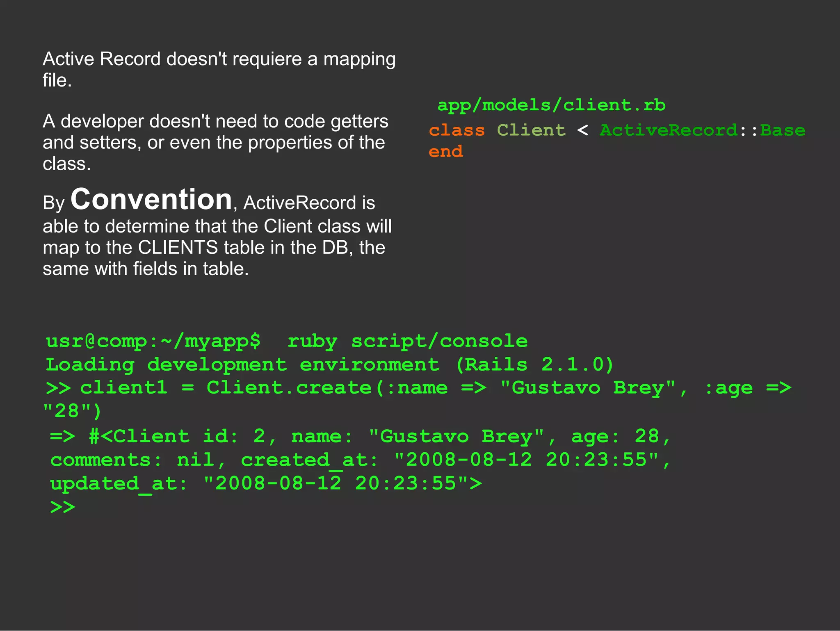Click the terminal line 'ruby script/console'
This screenshot has width=840, height=631.
click(x=407, y=341)
